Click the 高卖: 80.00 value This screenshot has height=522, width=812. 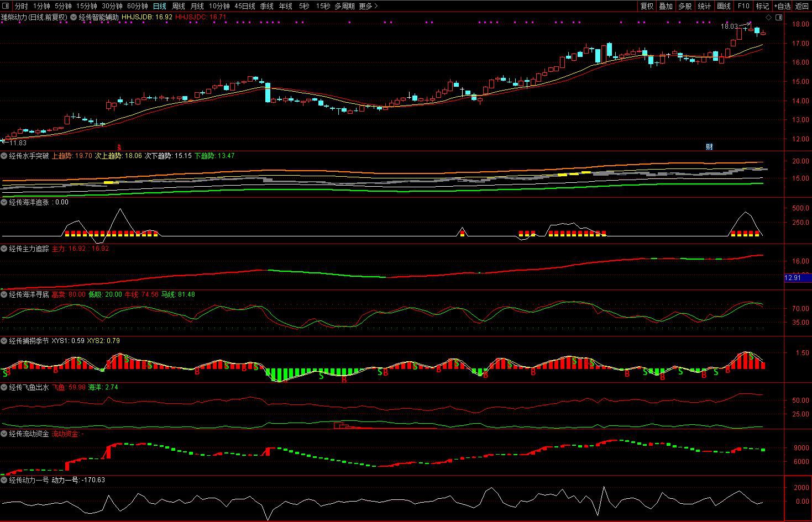tap(69, 294)
